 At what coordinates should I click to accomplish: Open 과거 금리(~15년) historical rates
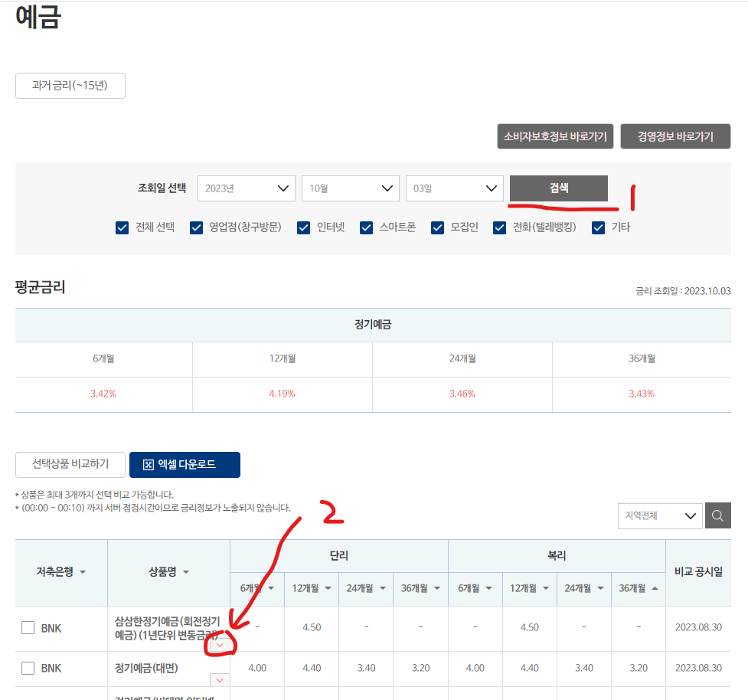70,85
